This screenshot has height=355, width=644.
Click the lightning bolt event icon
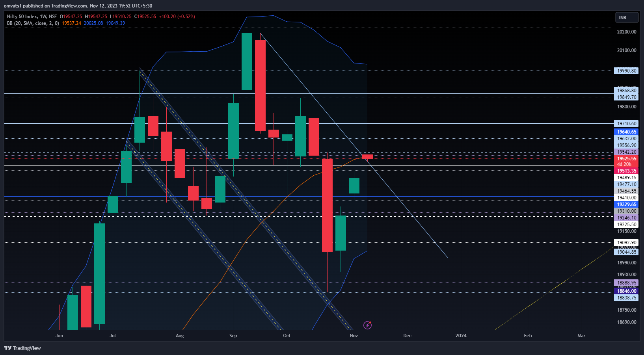pos(367,325)
